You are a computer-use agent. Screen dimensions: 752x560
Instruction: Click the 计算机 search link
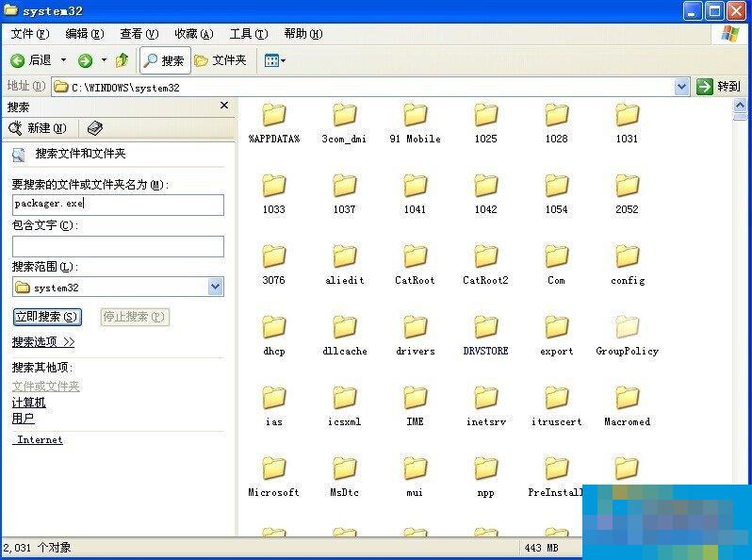pos(29,403)
